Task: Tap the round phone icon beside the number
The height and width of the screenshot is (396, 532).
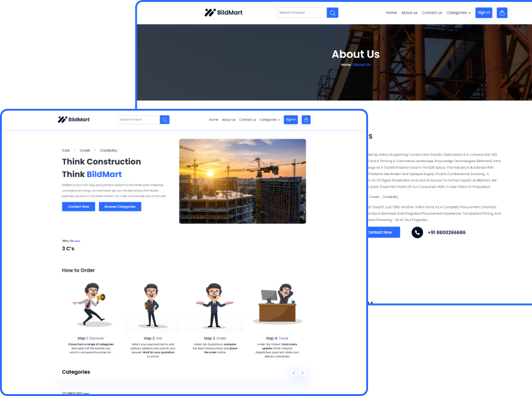Action: coord(418,232)
